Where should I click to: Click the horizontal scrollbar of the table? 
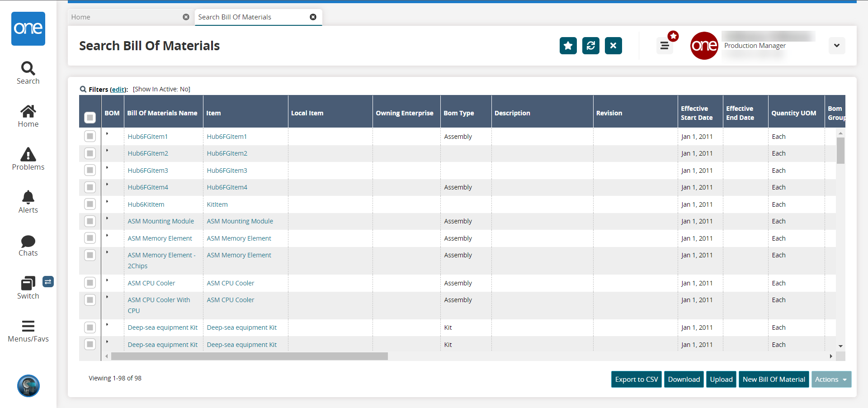tap(249, 356)
